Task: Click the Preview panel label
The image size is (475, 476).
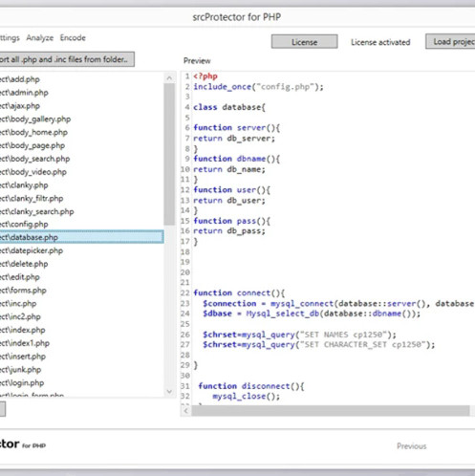Action: [x=197, y=61]
